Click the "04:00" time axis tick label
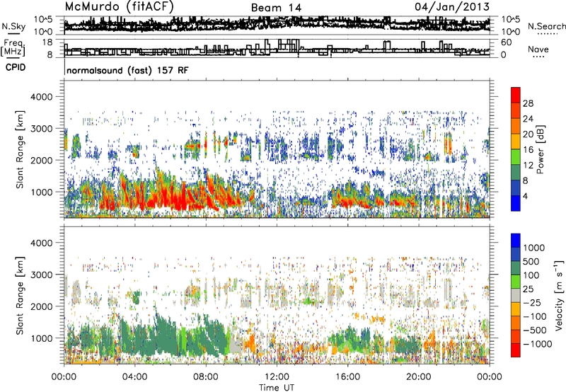Viewport: 566px width, 392px height. 134,377
